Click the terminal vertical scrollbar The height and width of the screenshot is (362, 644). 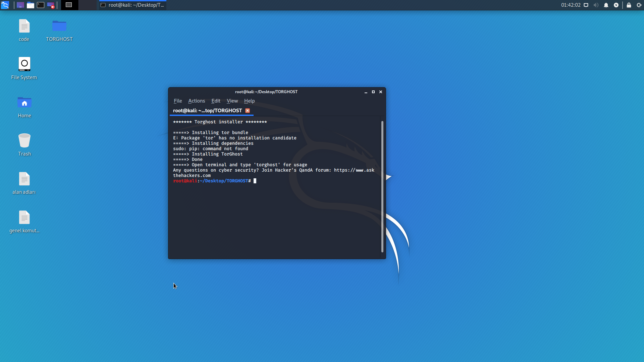tap(382, 186)
